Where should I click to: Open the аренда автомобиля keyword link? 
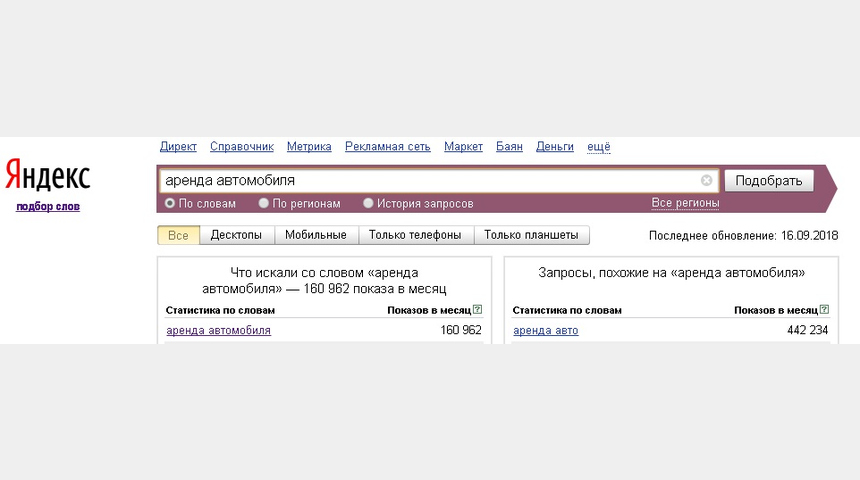point(218,330)
